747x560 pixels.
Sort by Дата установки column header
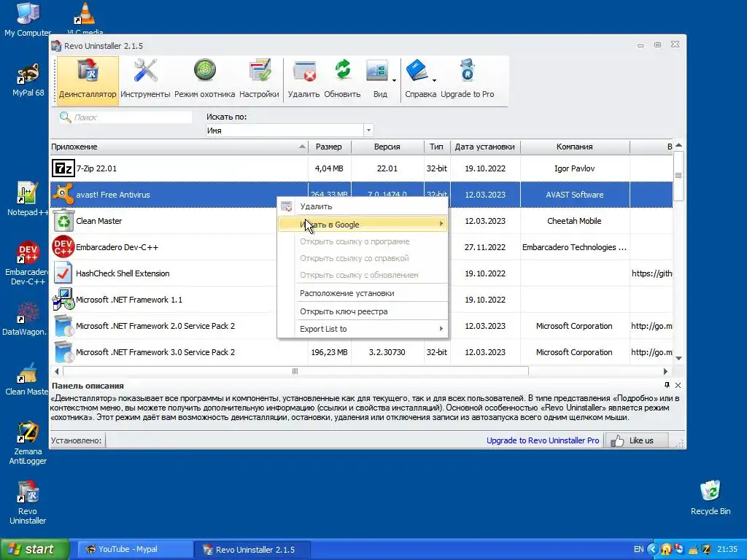pyautogui.click(x=485, y=147)
